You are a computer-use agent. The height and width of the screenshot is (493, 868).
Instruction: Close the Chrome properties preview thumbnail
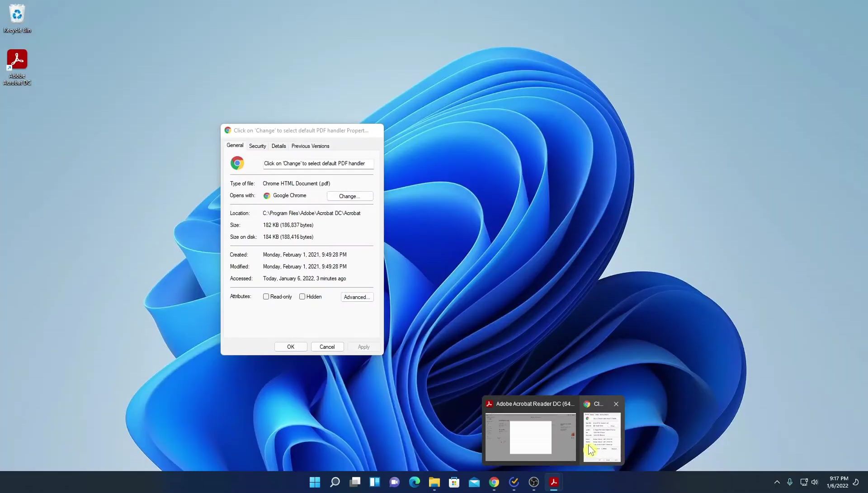click(616, 404)
